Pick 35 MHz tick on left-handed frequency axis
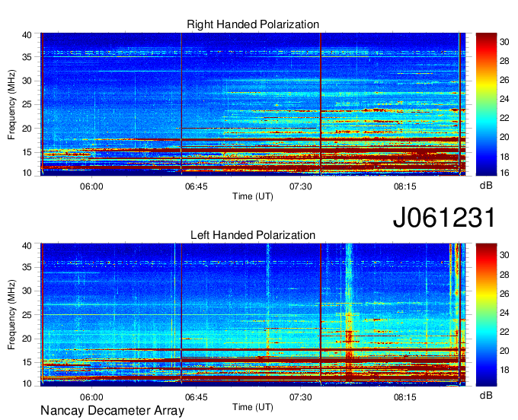Screen dimensions: 518x420 (x=27, y=267)
